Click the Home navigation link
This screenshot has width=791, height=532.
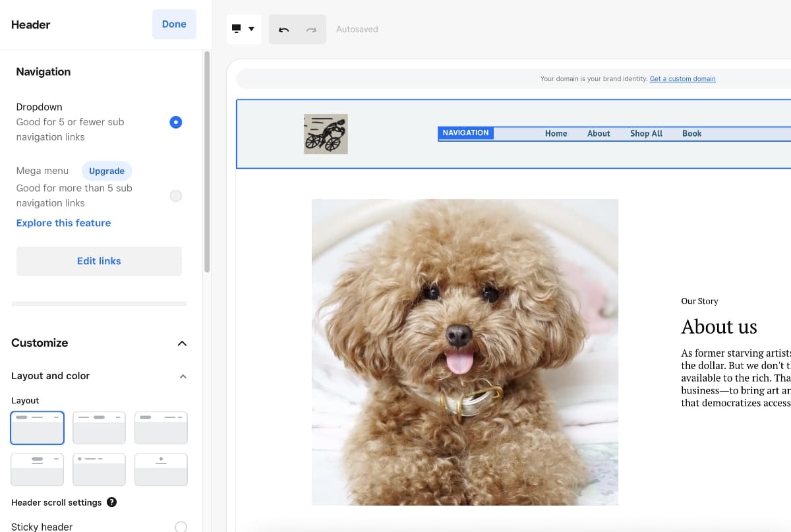(556, 133)
